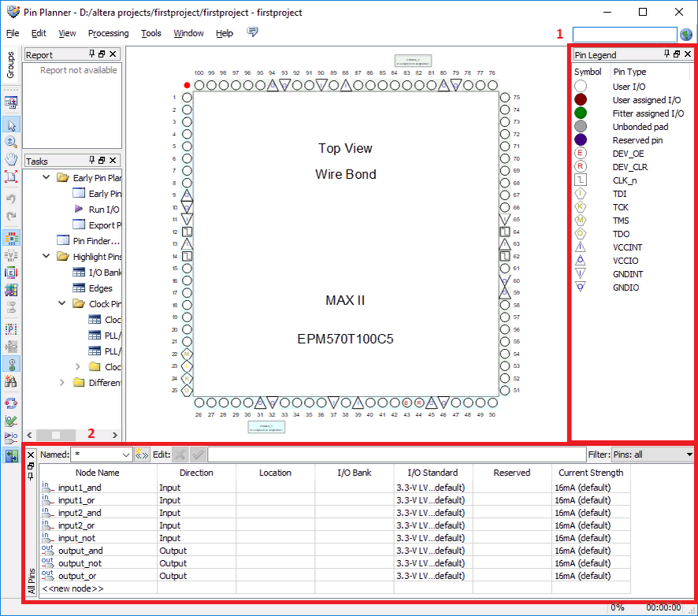Pin the Report panel with pushpin icon

point(91,54)
